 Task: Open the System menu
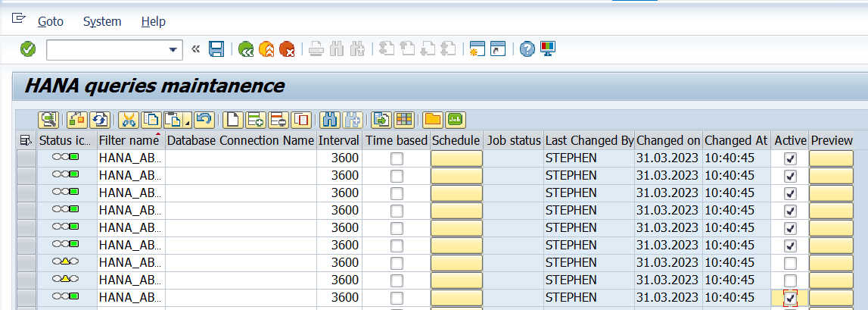(x=102, y=21)
